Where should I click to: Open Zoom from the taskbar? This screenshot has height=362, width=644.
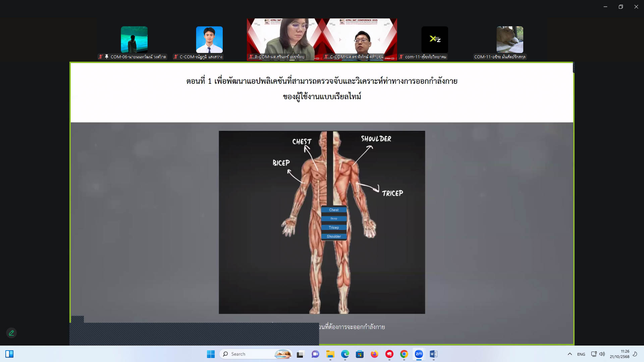[x=419, y=354]
